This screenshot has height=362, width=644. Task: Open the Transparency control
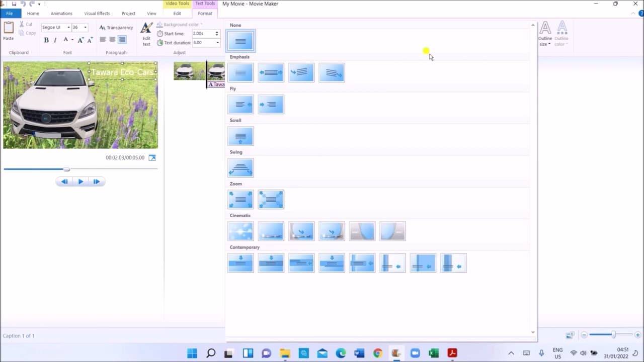click(116, 28)
